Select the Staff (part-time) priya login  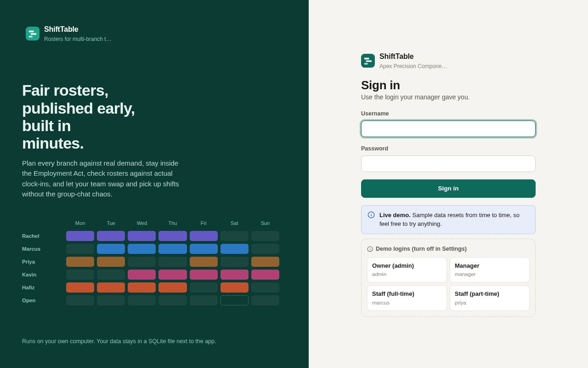point(490,298)
